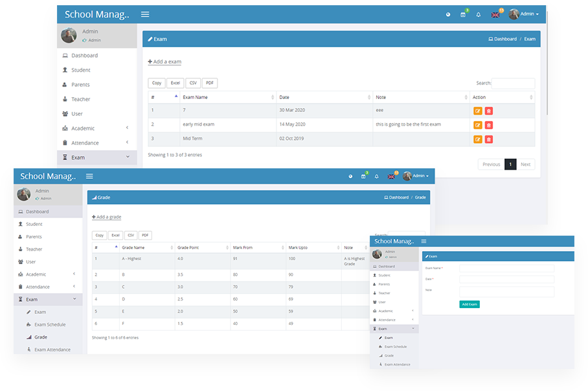Expand Academic menu in Grade window sidebar

[48, 274]
